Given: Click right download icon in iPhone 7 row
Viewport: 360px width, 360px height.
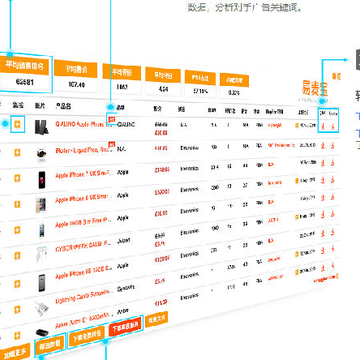Looking at the screenshot, I should [x=332, y=163].
